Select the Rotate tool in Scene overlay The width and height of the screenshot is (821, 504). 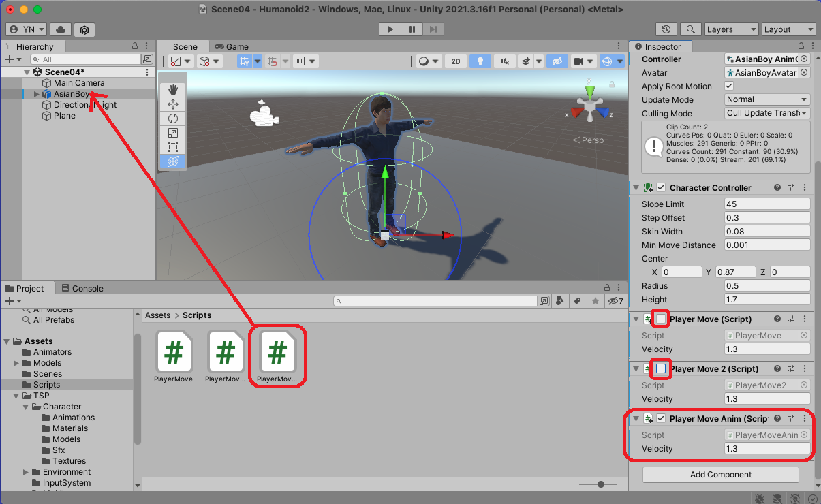point(173,119)
